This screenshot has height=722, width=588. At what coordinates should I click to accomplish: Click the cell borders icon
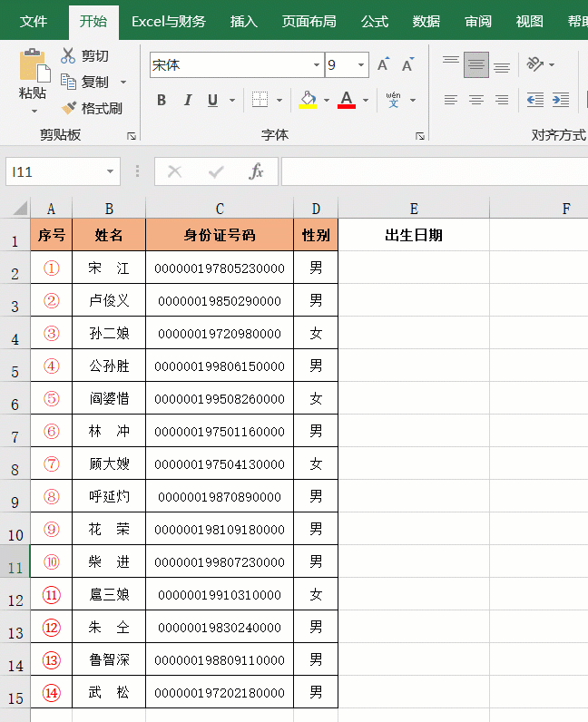(x=260, y=100)
